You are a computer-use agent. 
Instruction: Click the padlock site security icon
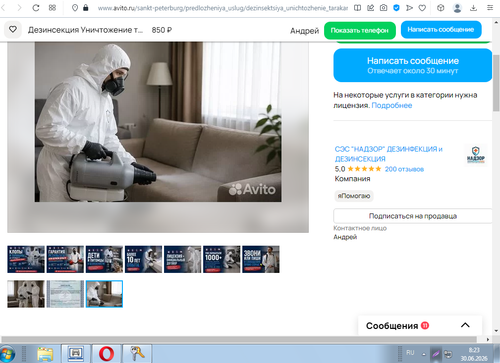(x=86, y=8)
